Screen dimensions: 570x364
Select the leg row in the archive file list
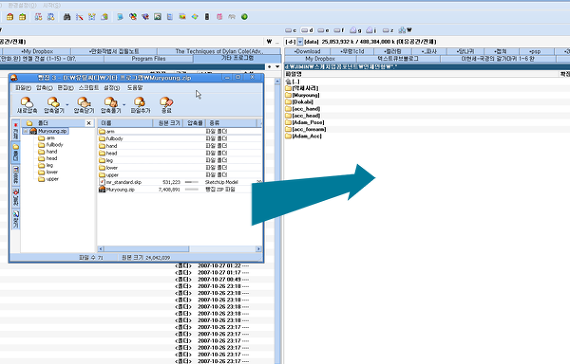coord(180,160)
